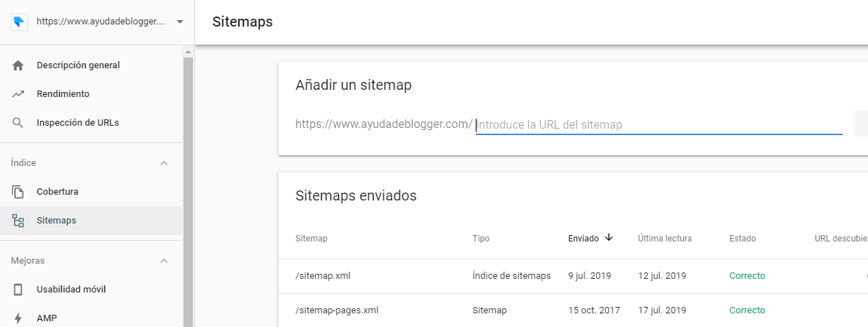The width and height of the screenshot is (868, 327).
Task: Click the Sitemaps enviados heading
Action: pos(356,195)
